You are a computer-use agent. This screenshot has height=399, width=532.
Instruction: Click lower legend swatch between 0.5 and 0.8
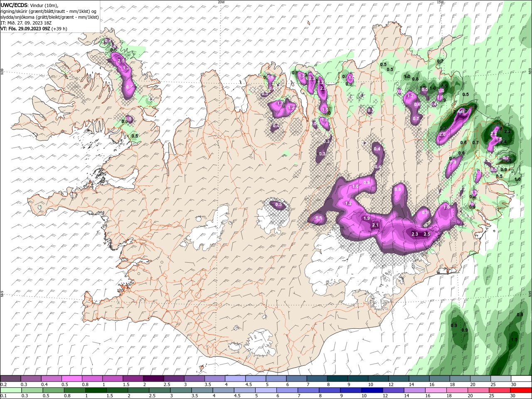point(53,390)
